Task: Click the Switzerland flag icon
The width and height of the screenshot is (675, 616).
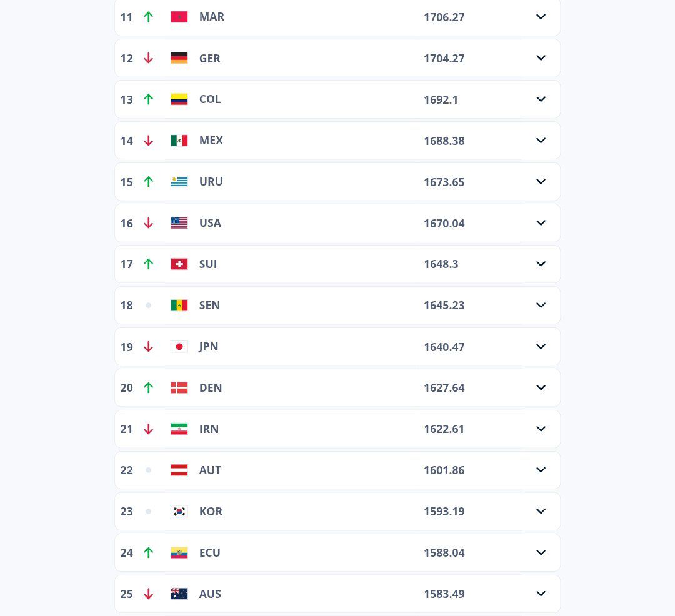Action: click(x=179, y=264)
